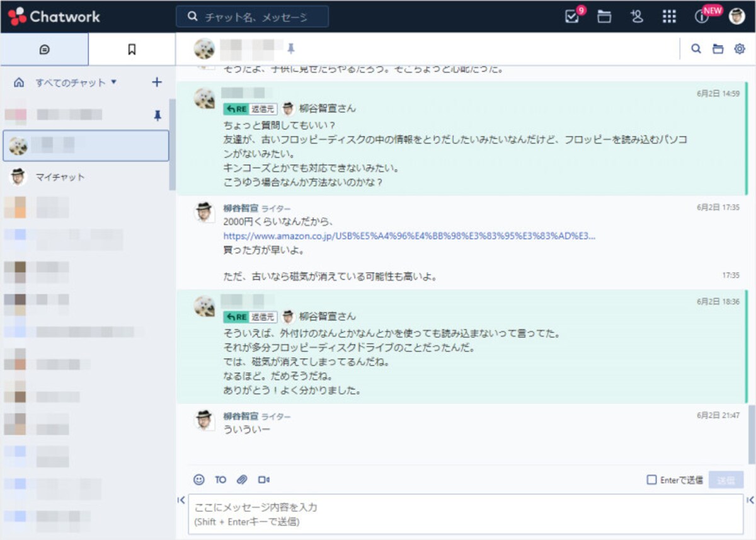Focus the チャット名、メッセージ search field
The width and height of the screenshot is (756, 540).
tap(252, 17)
